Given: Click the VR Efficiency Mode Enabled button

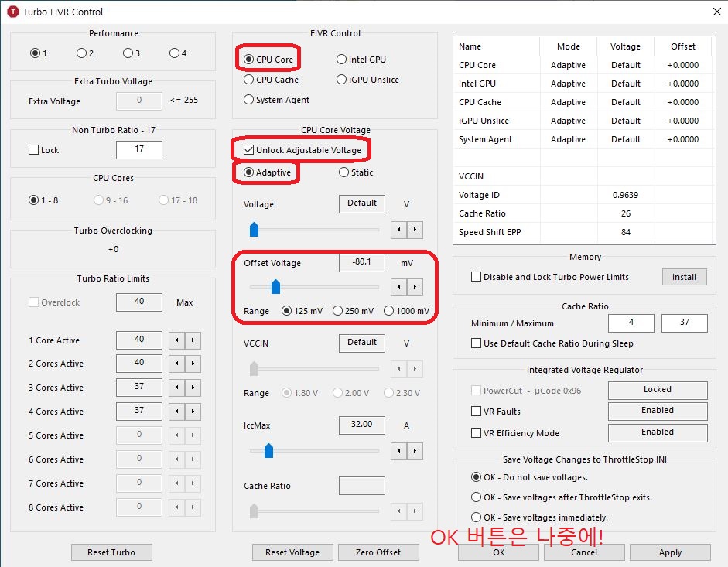Looking at the screenshot, I should point(658,432).
